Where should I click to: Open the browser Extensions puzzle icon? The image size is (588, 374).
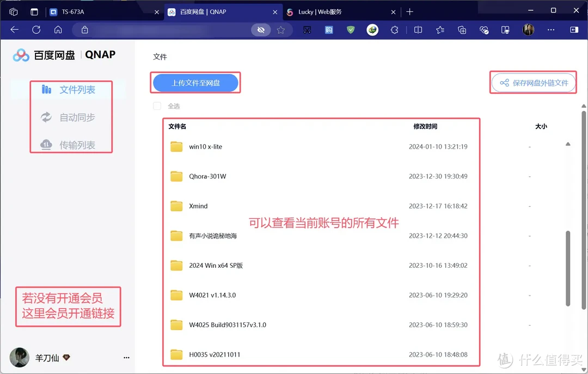coord(395,30)
